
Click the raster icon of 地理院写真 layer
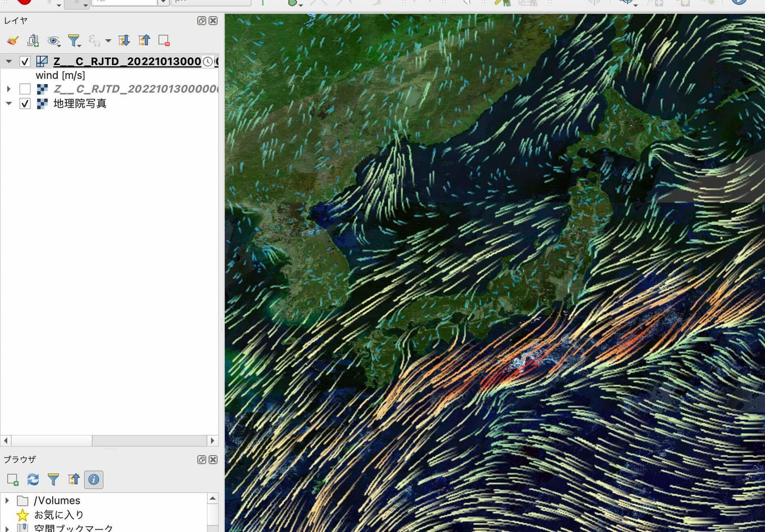(42, 103)
